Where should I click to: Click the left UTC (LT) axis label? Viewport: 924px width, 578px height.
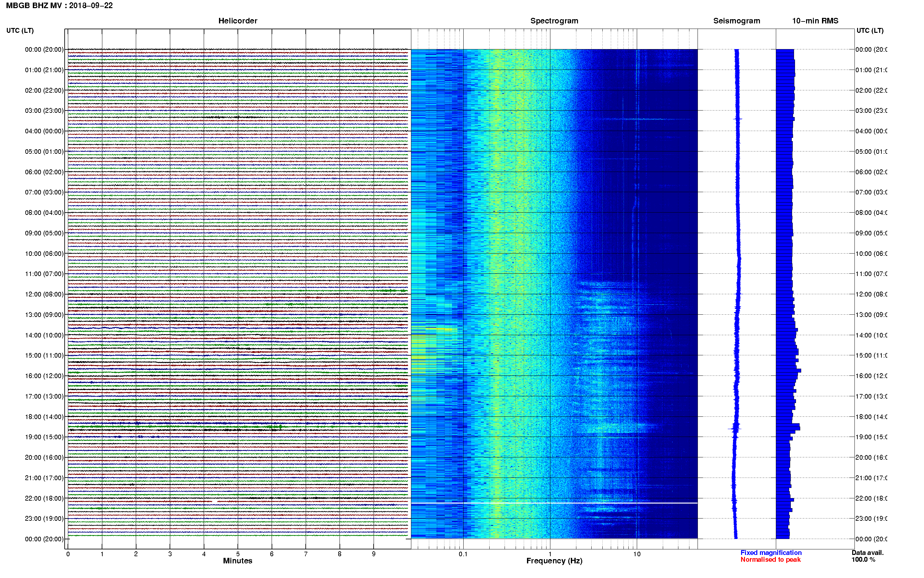pos(20,31)
